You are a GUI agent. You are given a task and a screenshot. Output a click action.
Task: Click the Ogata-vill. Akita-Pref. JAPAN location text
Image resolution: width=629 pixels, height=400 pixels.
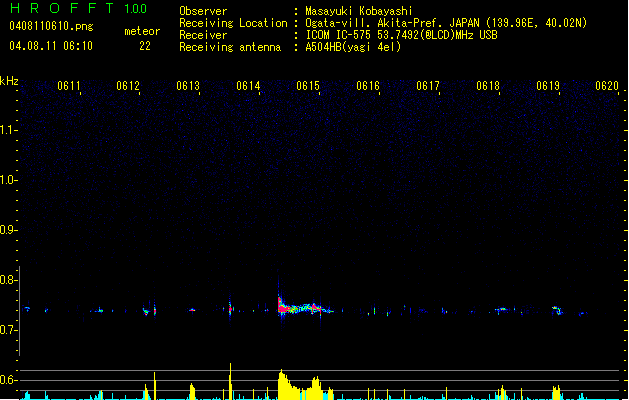pyautogui.click(x=446, y=23)
